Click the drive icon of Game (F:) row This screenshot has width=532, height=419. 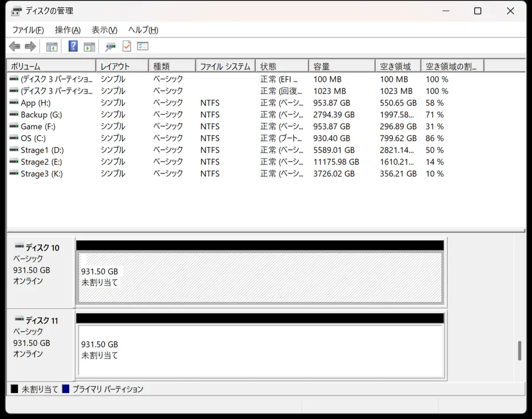click(x=14, y=126)
